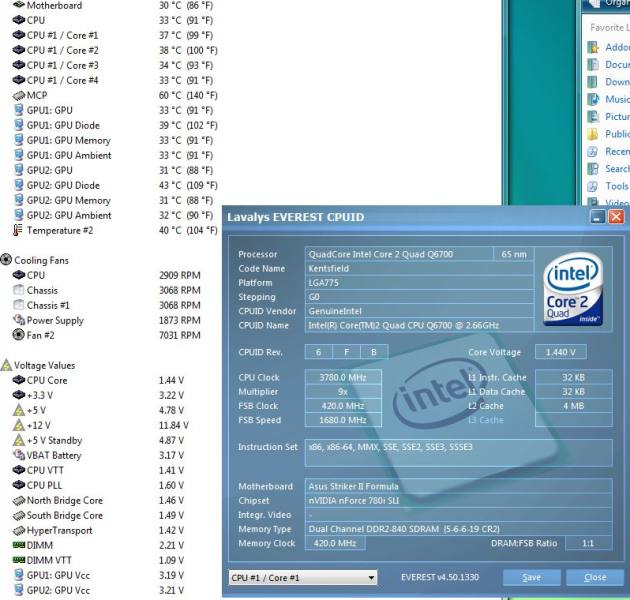The image size is (630, 600).
Task: Select the DIMM memory module icon
Action: [x=18, y=545]
